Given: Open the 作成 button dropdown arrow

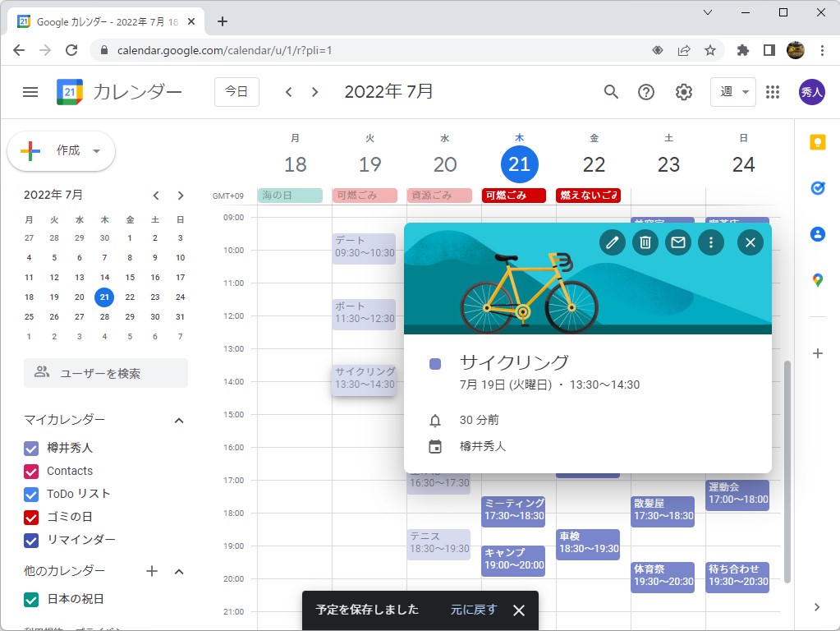Looking at the screenshot, I should pyautogui.click(x=96, y=151).
